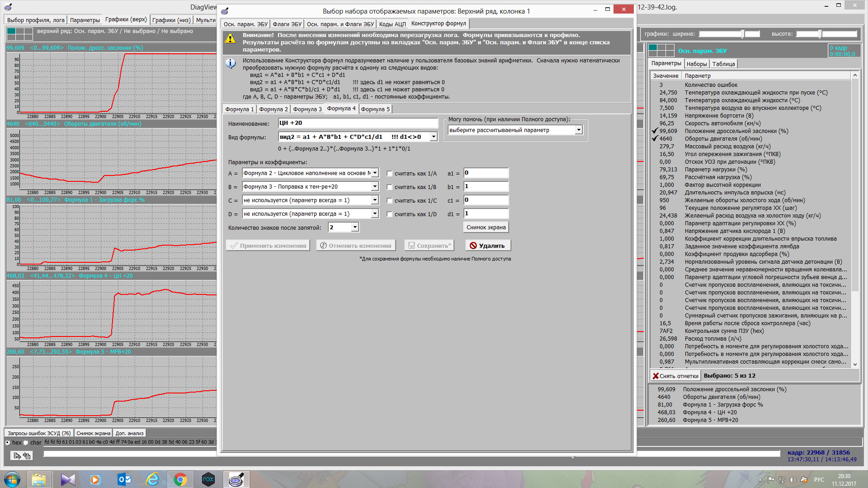
Task: Open the parameter A dropdown
Action: [x=375, y=173]
